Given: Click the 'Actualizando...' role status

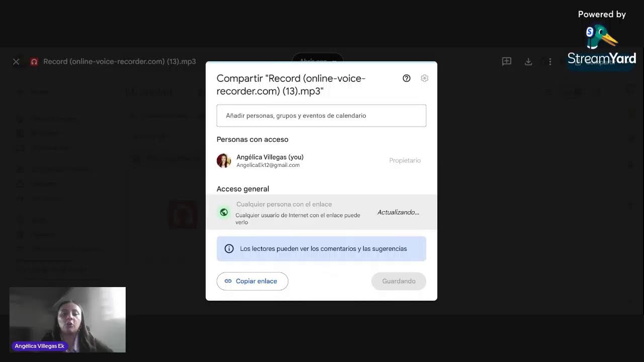Looking at the screenshot, I should pos(398,212).
